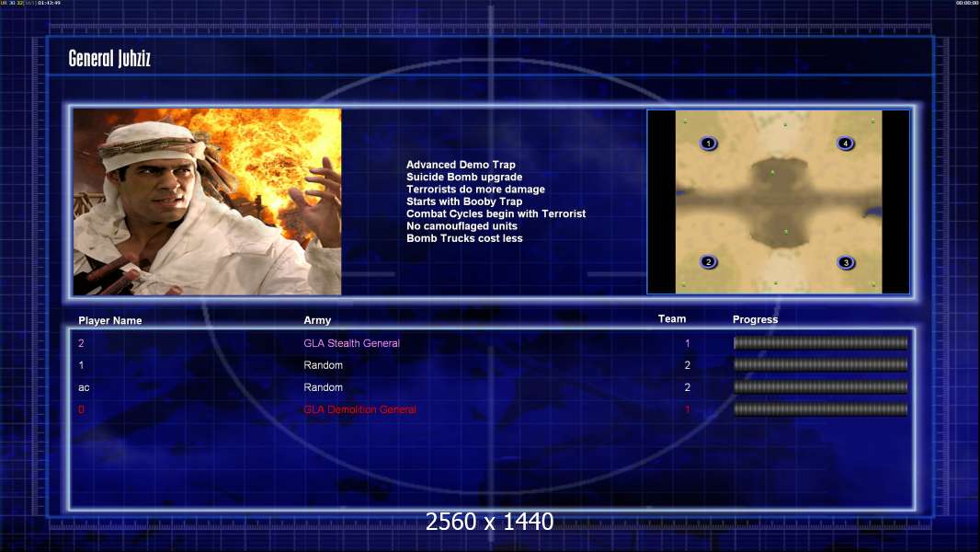Image resolution: width=980 pixels, height=552 pixels.
Task: Click the Advanced Demo Trap text
Action: [x=461, y=165]
